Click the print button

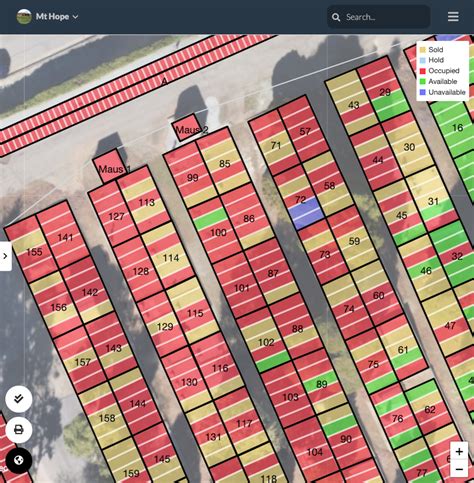point(19,430)
